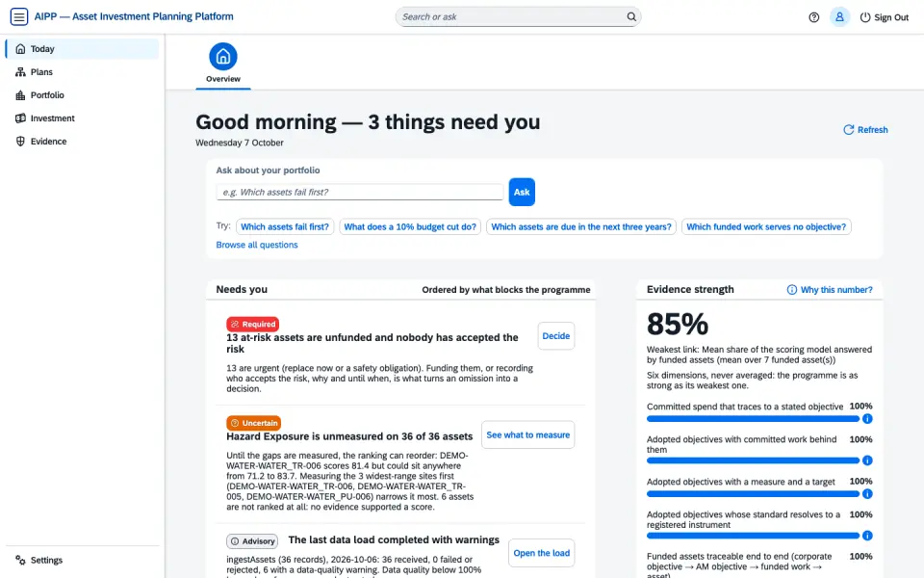Click the Settings gears icon
Viewport: 924px width, 578px height.
click(20, 560)
